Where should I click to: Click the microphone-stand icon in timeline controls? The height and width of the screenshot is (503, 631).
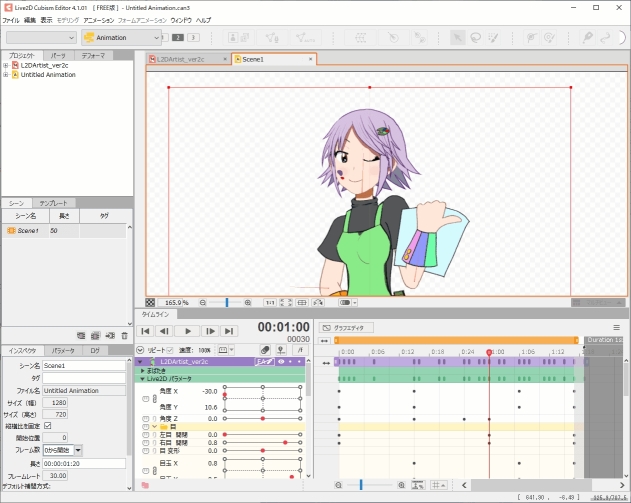281,350
